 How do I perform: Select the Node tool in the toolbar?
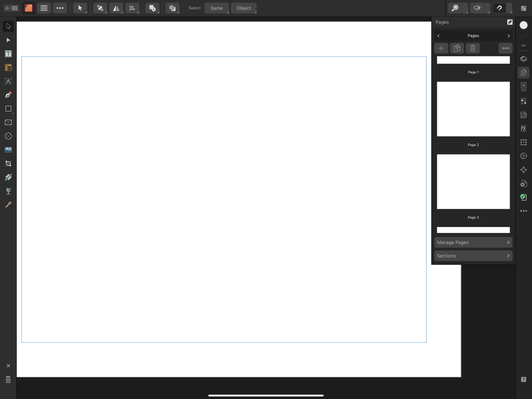8,40
